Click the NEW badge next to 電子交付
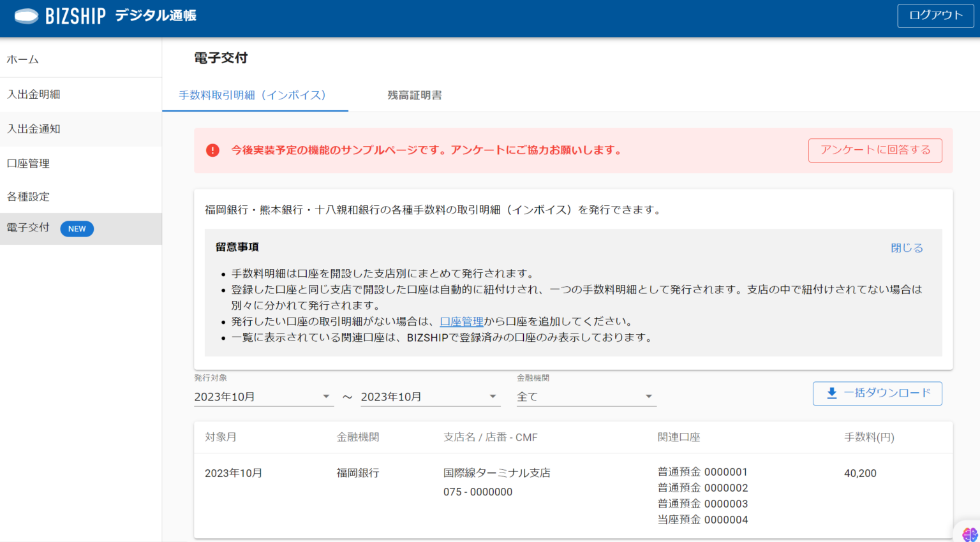The height and width of the screenshot is (542, 980). click(77, 228)
